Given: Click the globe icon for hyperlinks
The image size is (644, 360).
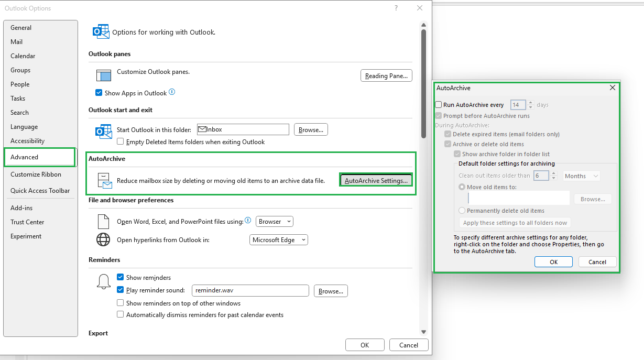Looking at the screenshot, I should click(x=103, y=240).
